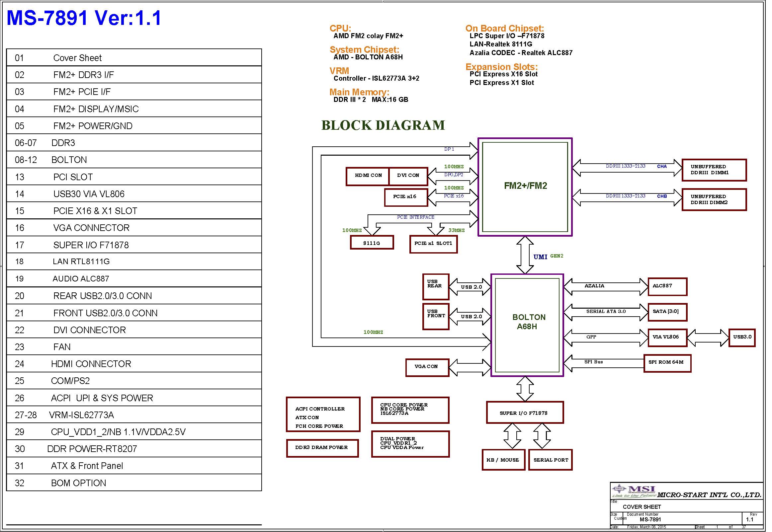The width and height of the screenshot is (772, 532).
Task: Pick index row "22 DVI CONNECTOR"
Action: [x=134, y=330]
